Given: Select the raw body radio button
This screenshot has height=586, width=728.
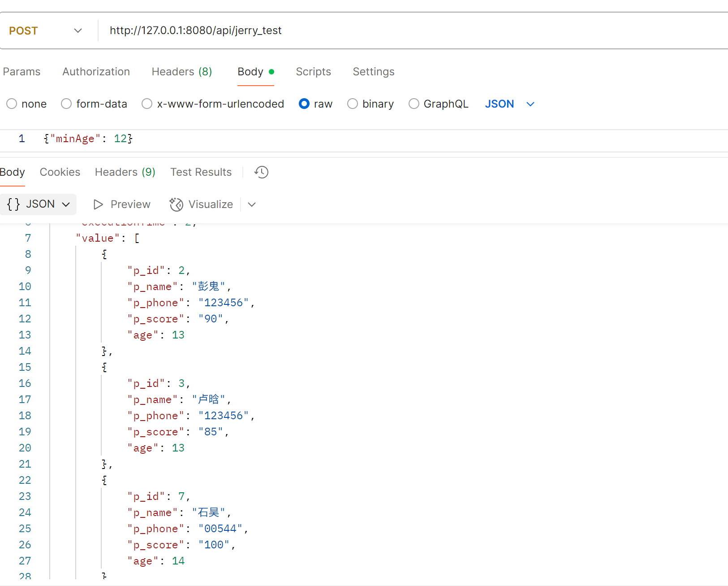Looking at the screenshot, I should 304,104.
